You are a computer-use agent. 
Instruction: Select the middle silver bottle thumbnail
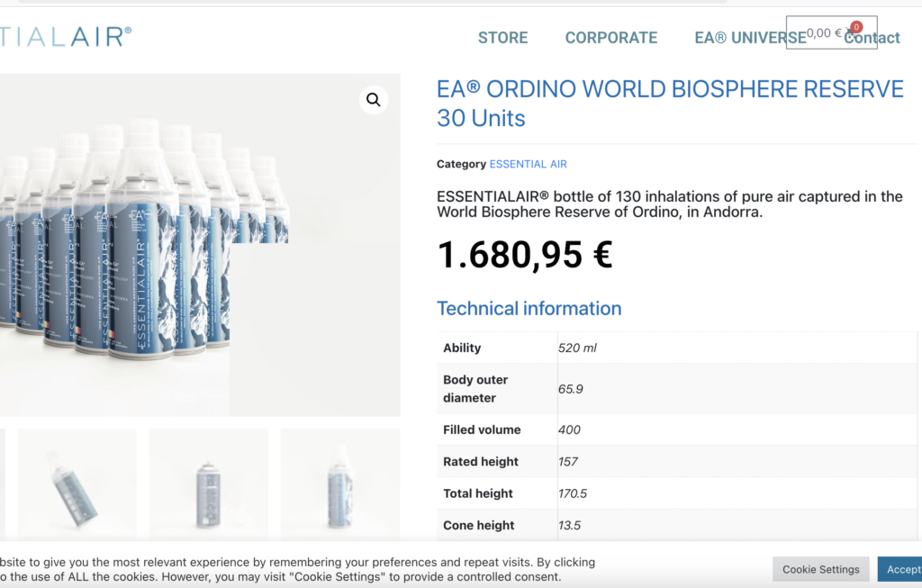pos(208,484)
